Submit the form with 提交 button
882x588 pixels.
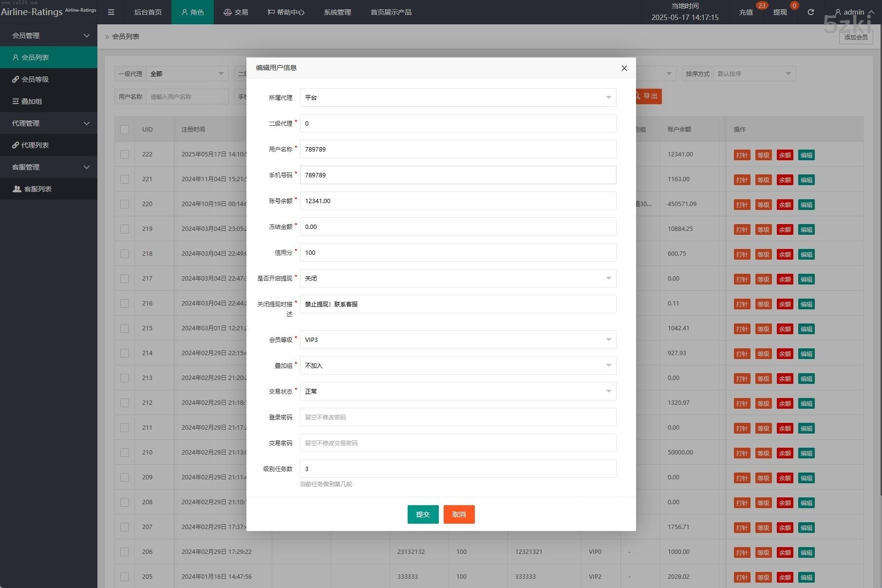423,514
